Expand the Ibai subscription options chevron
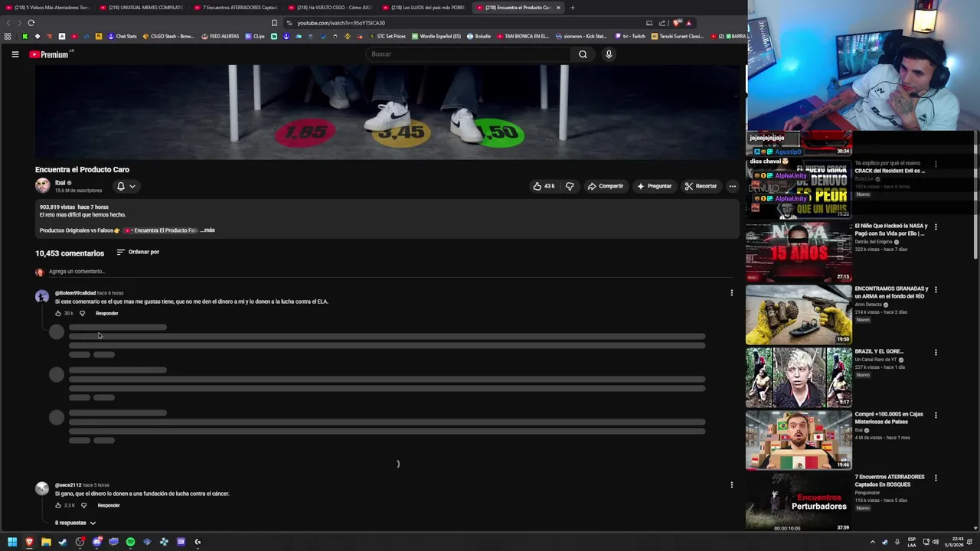 click(x=132, y=186)
